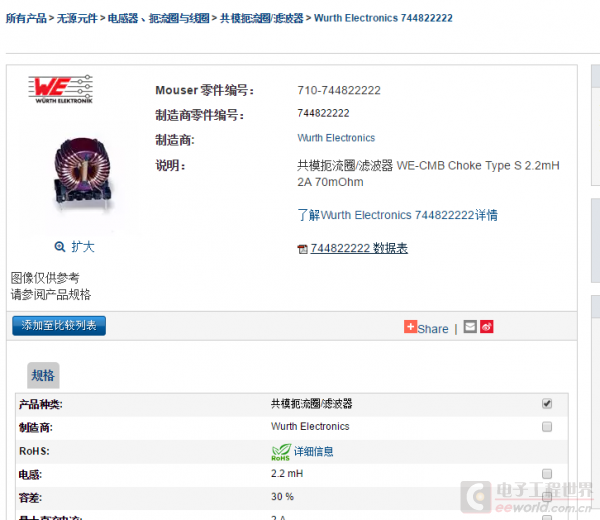Screen dimensions: 600x520
Task: Open 744822222 数据表 datasheet link
Action: 359,248
